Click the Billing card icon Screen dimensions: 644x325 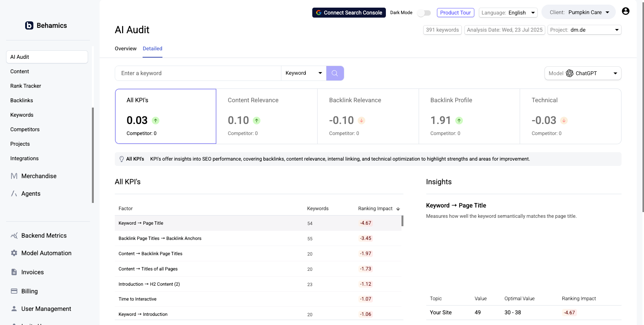(x=14, y=291)
